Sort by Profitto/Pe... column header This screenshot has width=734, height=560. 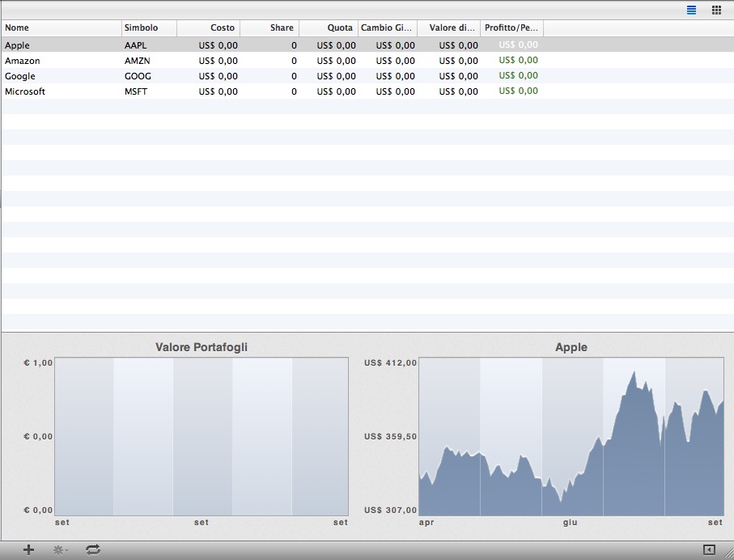click(512, 28)
